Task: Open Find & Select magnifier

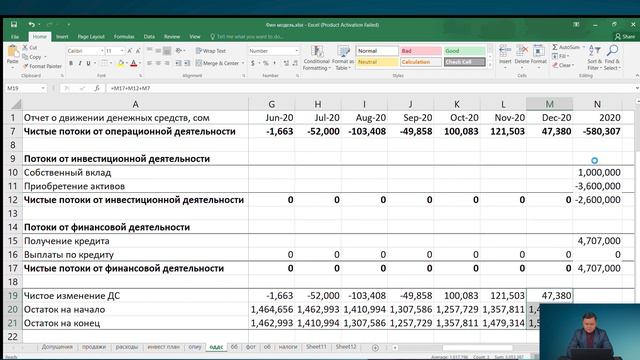Action: [x=612, y=51]
